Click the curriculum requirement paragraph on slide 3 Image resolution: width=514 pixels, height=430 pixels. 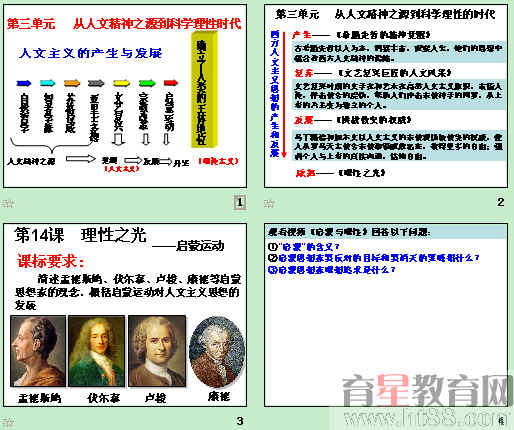click(128, 292)
